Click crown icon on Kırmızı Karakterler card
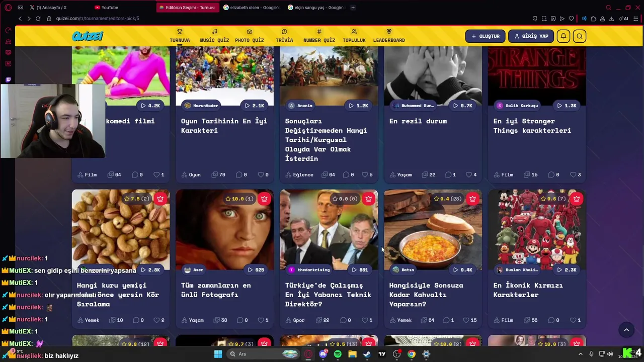The height and width of the screenshot is (362, 644). click(577, 199)
